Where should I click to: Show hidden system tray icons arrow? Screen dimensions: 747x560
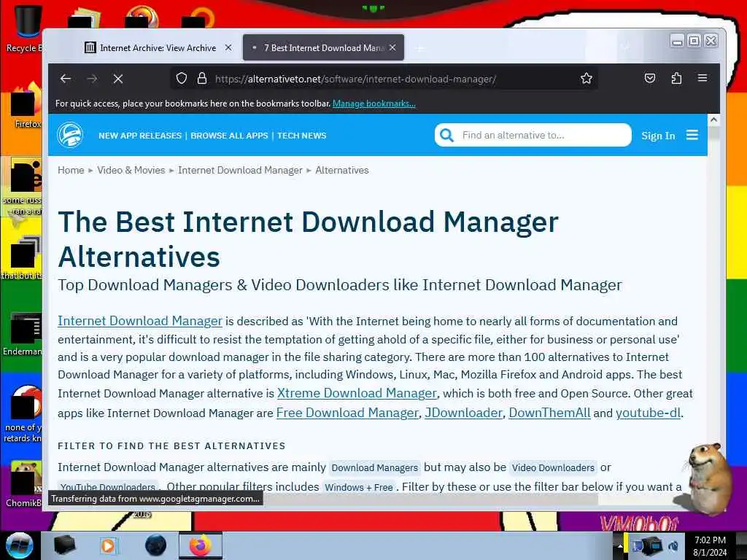point(620,545)
